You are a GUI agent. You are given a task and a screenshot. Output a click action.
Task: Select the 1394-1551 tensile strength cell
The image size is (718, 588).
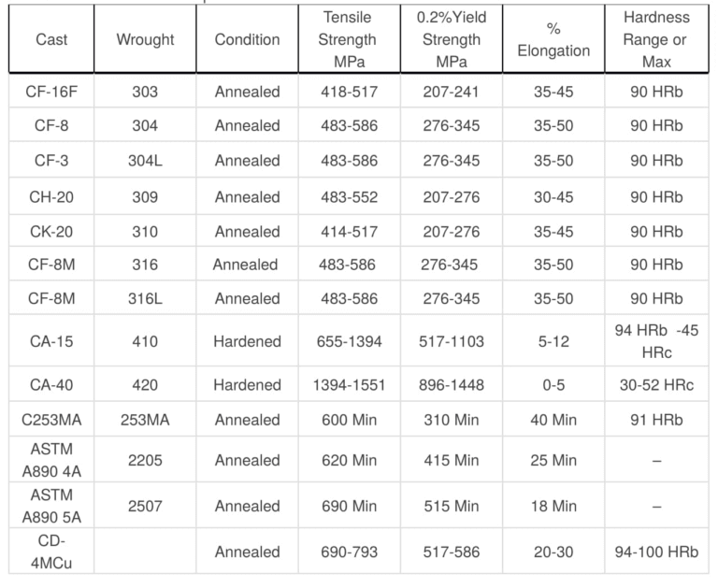[x=349, y=384]
